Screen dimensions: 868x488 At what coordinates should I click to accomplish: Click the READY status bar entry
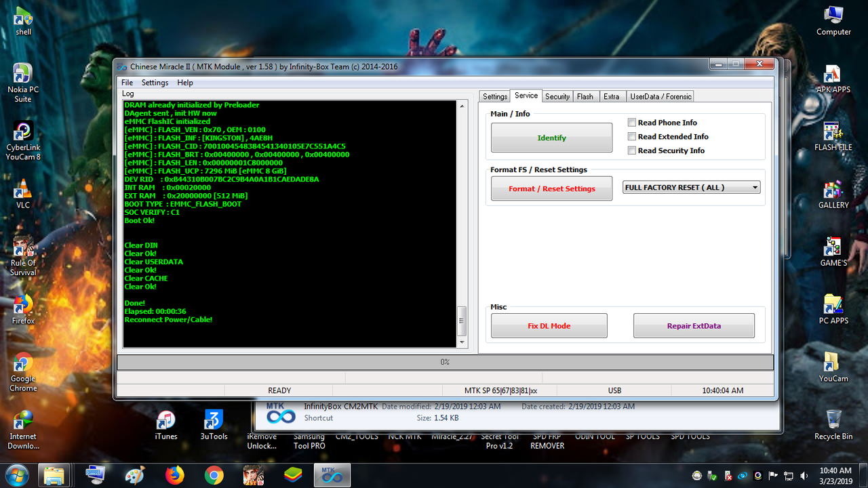tap(279, 390)
